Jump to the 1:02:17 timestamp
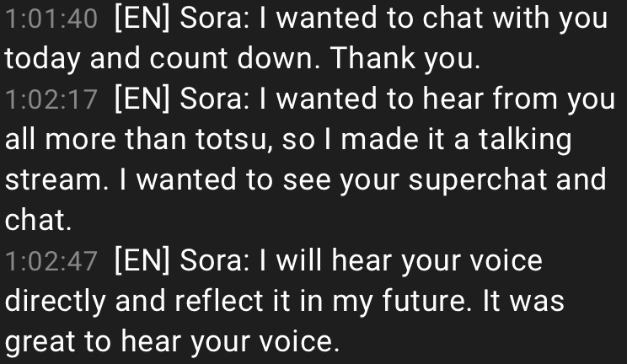627x364 pixels. click(x=51, y=99)
